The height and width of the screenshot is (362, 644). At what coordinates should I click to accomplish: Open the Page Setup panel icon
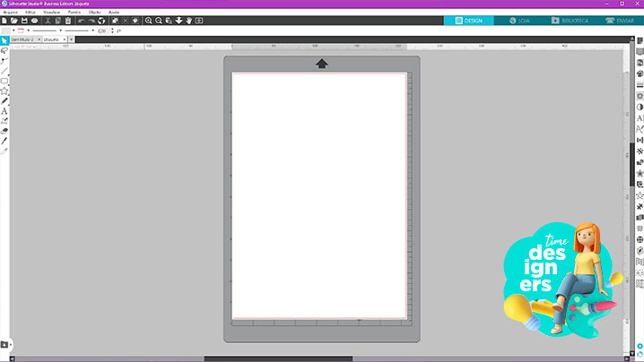(640, 40)
